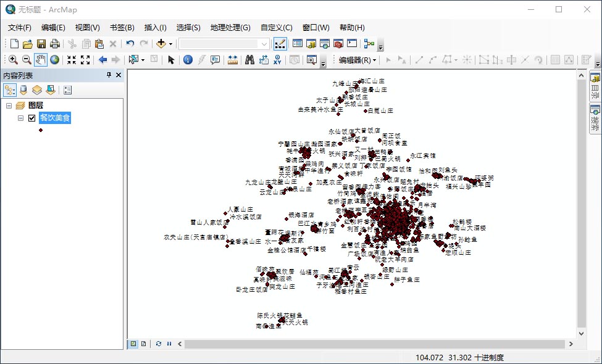Open the ArcToolbox red toolbox icon
The width and height of the screenshot is (602, 364).
pos(338,44)
